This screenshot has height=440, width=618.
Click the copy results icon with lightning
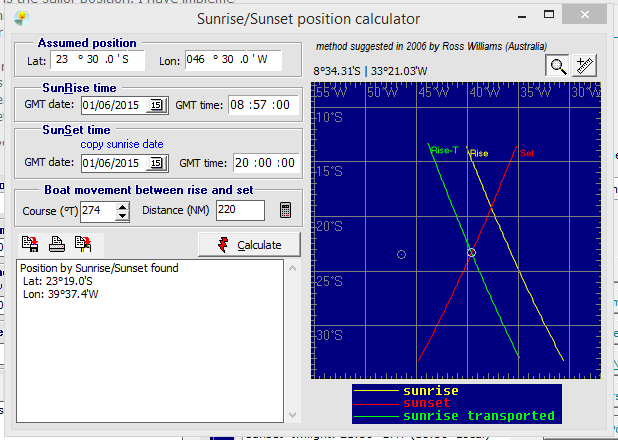pos(83,244)
